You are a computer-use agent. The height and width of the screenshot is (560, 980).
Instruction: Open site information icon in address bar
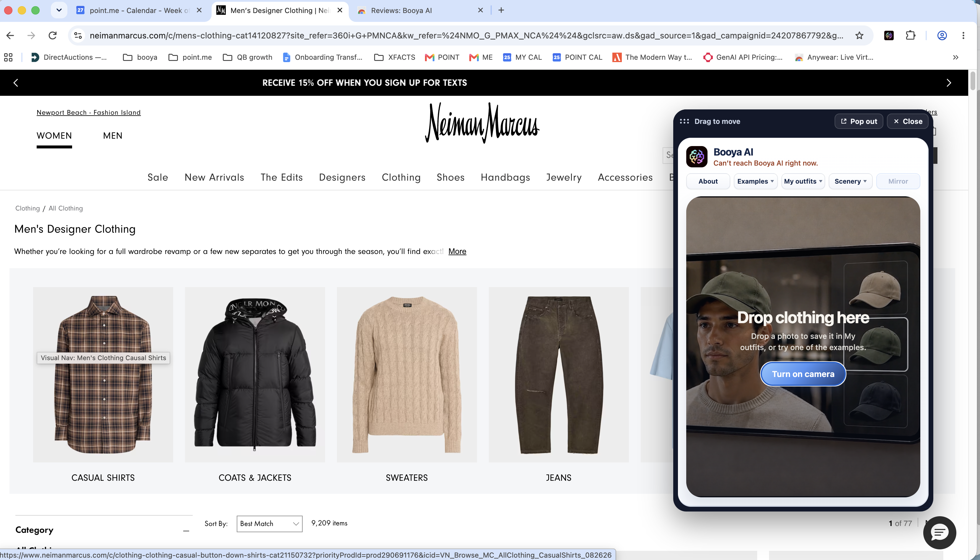tap(78, 35)
